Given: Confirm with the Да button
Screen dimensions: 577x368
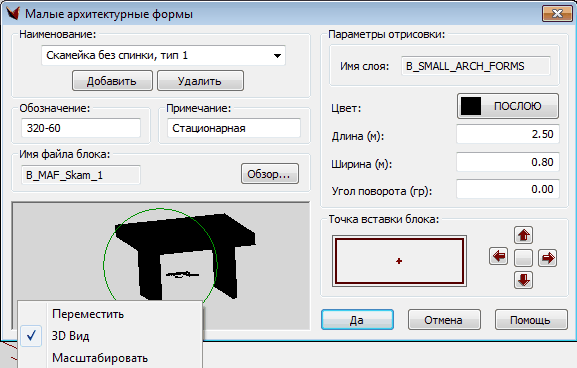Looking at the screenshot, I should (x=357, y=319).
